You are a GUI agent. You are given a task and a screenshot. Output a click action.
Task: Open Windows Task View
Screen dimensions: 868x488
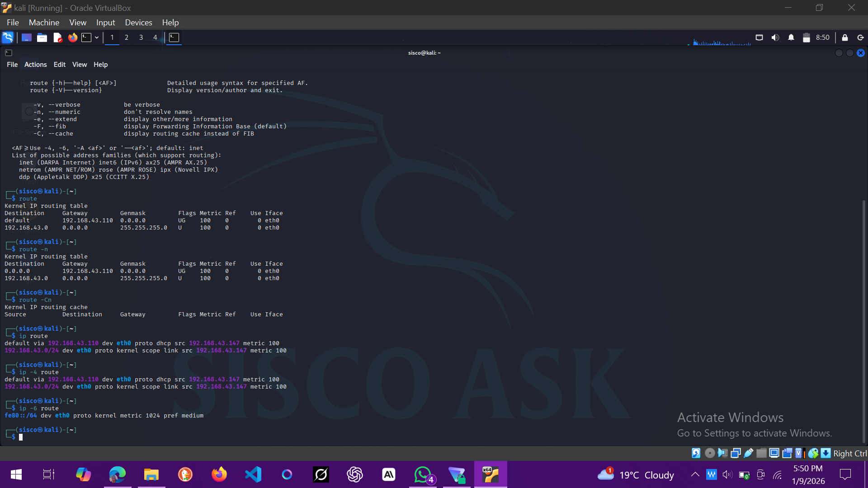click(x=49, y=474)
